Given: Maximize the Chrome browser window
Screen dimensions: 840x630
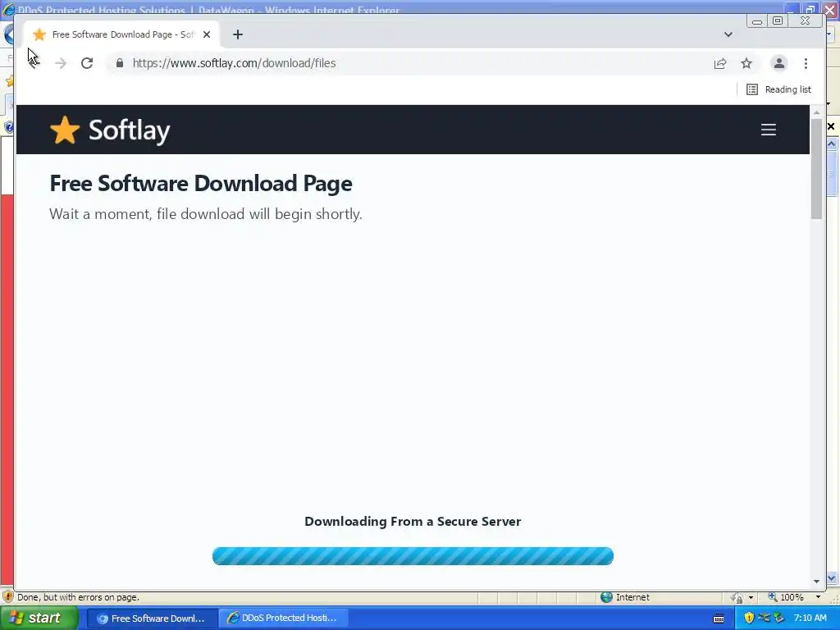Looking at the screenshot, I should tap(778, 21).
